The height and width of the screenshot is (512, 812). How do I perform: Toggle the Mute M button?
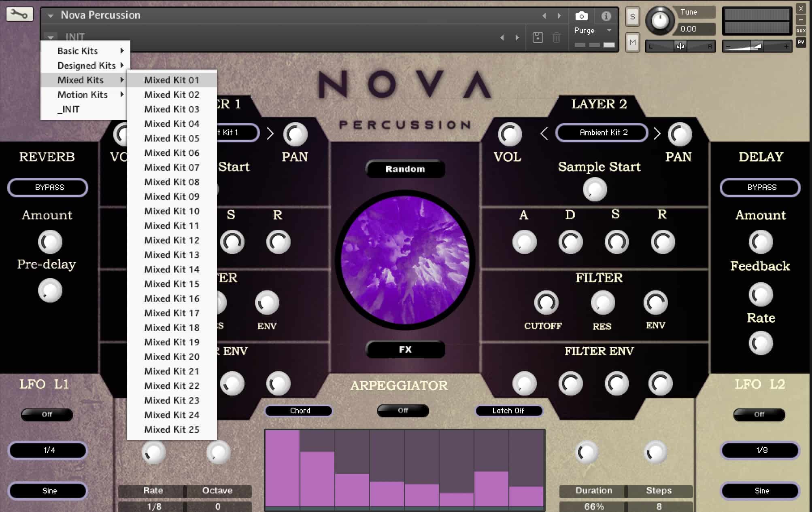(x=632, y=42)
